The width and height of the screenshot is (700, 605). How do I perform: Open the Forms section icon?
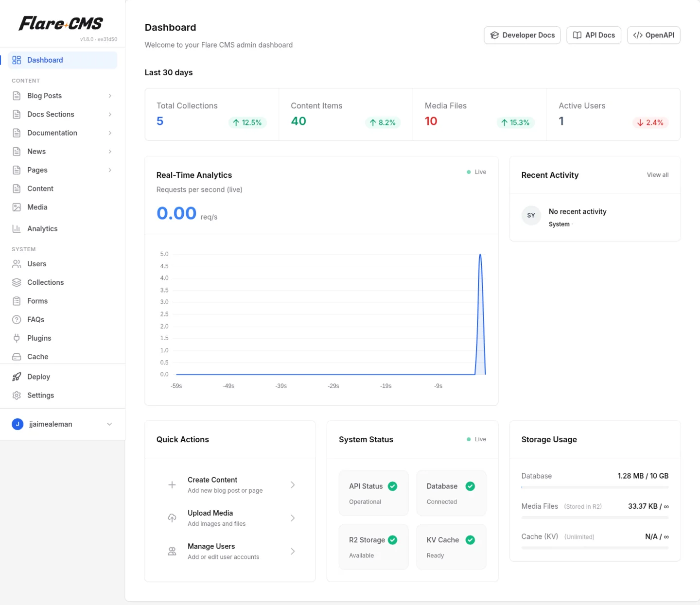(17, 301)
